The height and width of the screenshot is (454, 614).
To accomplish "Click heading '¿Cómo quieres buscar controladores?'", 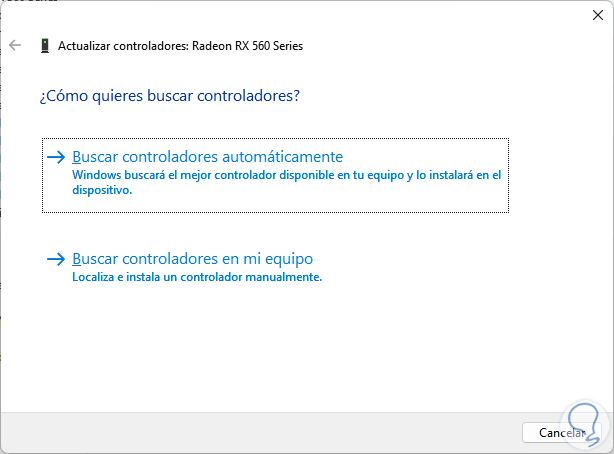I will [x=170, y=96].
